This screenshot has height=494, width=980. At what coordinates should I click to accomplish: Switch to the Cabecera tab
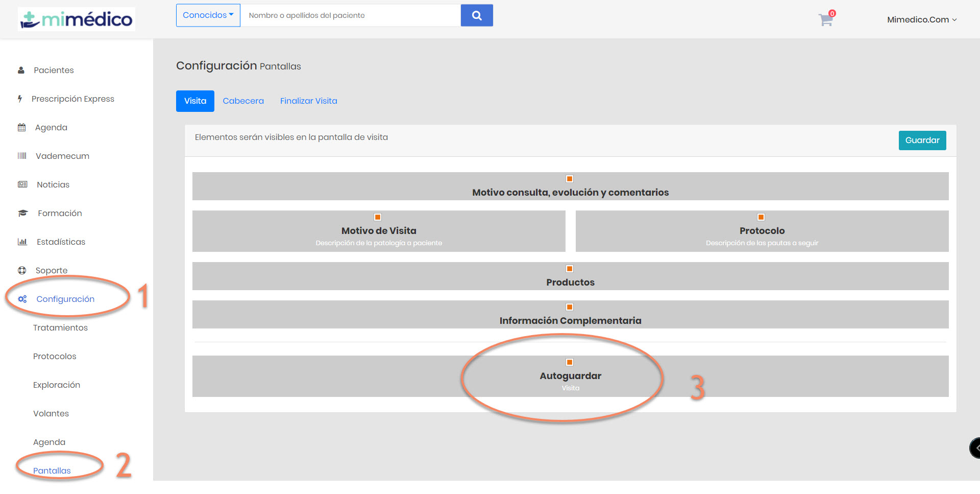[x=243, y=101]
